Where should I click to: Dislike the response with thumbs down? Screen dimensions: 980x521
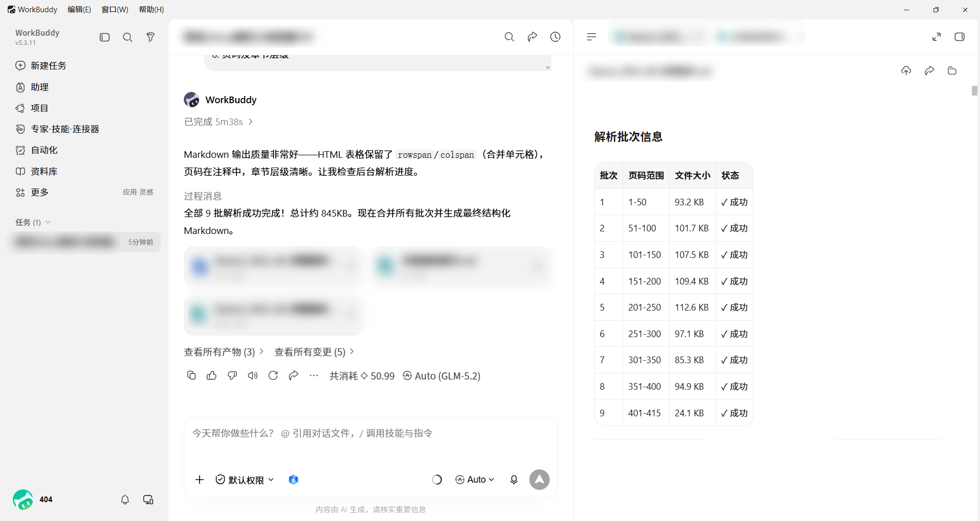pyautogui.click(x=232, y=375)
